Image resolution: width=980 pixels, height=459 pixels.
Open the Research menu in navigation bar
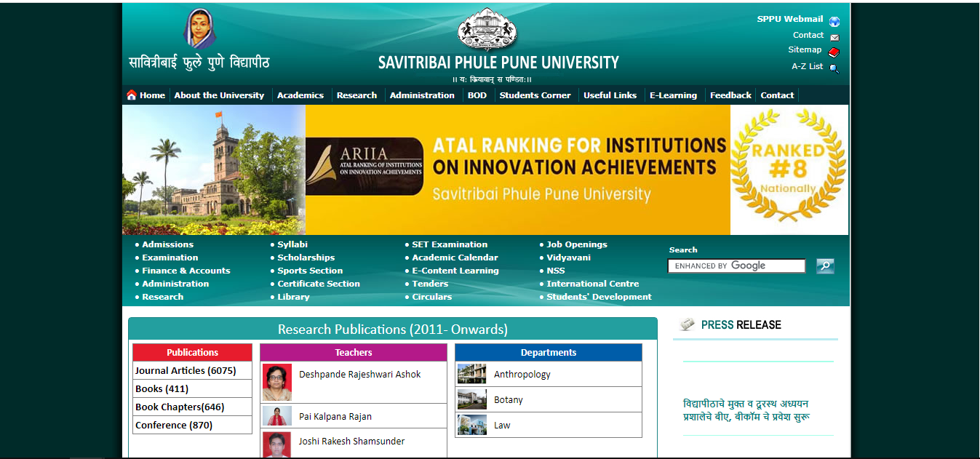(356, 95)
